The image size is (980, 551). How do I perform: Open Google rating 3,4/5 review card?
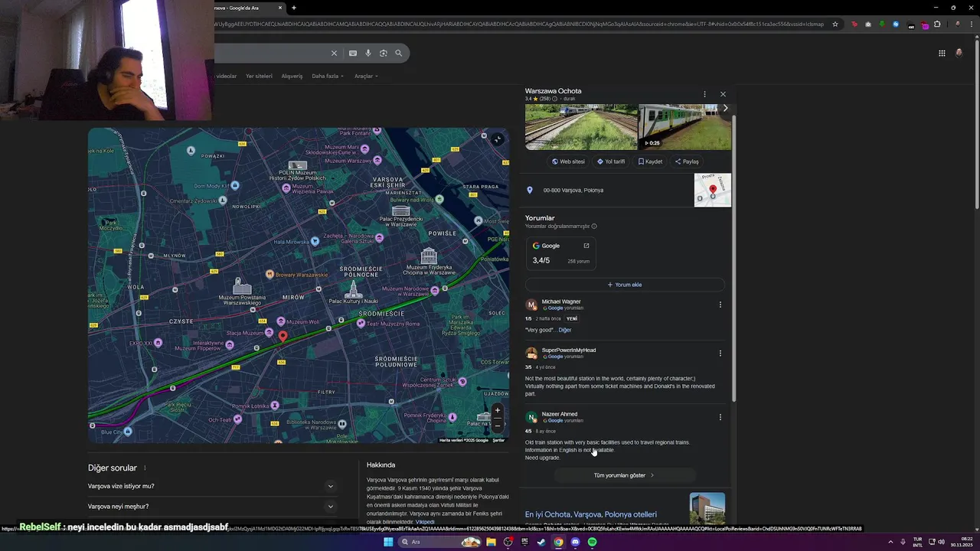561,253
